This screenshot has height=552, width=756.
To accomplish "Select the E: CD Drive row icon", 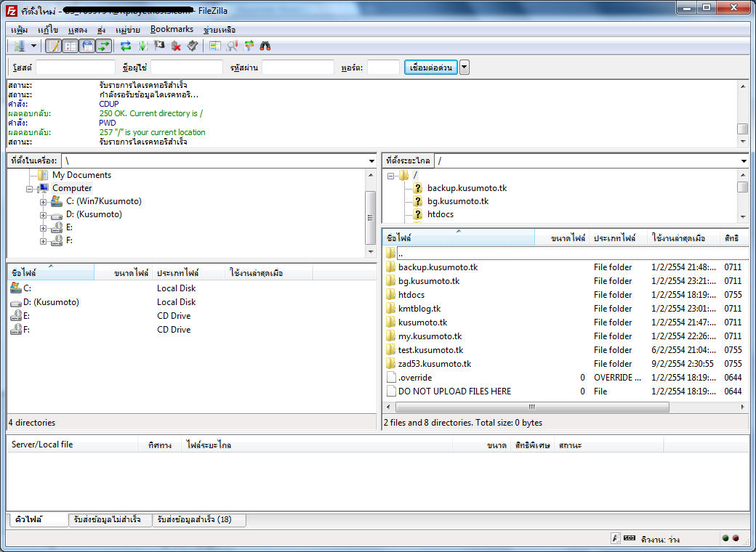I will pos(16,316).
